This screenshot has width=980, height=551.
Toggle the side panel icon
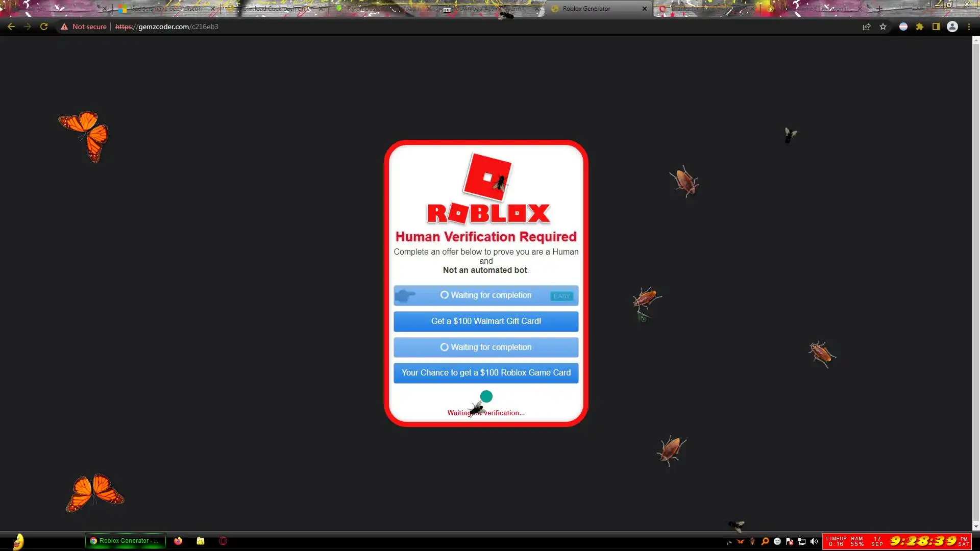click(x=936, y=27)
